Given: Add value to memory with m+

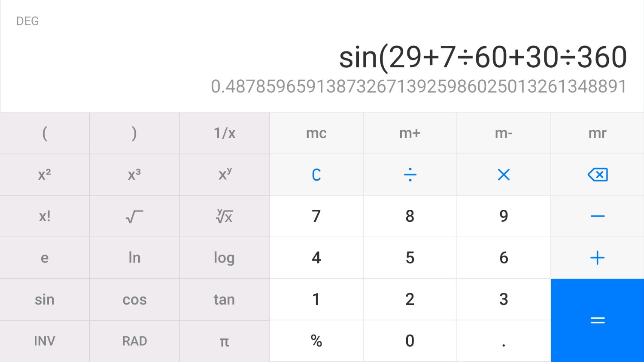Looking at the screenshot, I should [x=410, y=133].
